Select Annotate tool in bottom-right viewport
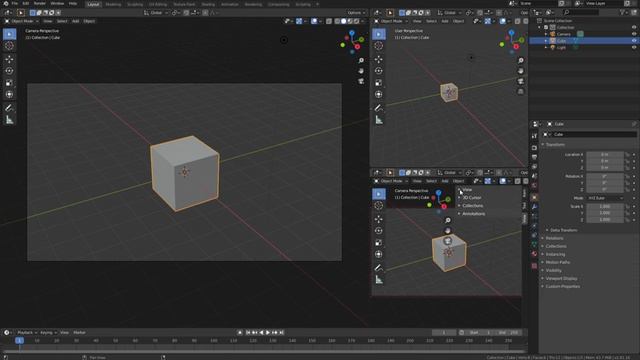640x360 pixels. (x=379, y=268)
